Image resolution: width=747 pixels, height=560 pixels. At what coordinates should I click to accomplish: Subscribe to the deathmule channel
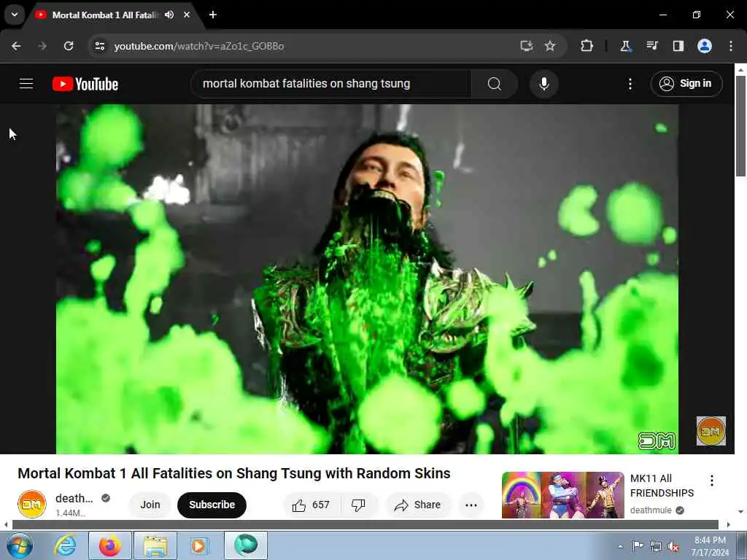point(212,505)
